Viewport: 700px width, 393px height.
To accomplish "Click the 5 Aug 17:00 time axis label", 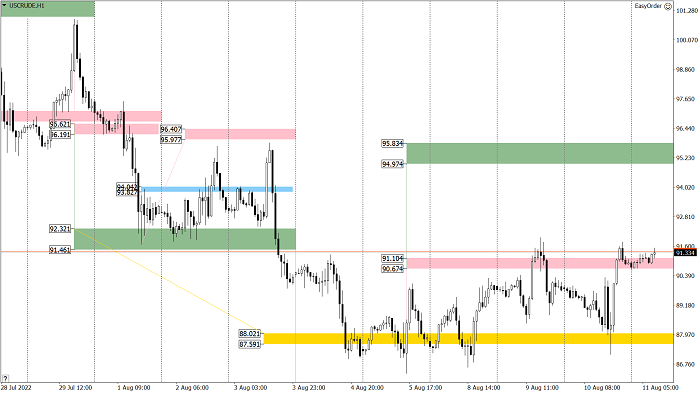I will pyautogui.click(x=425, y=388).
